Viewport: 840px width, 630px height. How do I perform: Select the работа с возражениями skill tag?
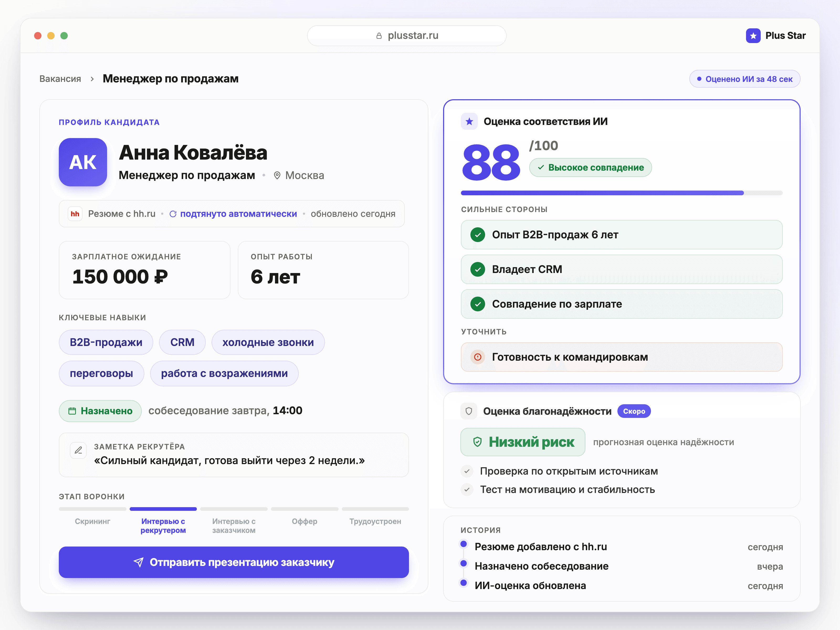pyautogui.click(x=224, y=373)
